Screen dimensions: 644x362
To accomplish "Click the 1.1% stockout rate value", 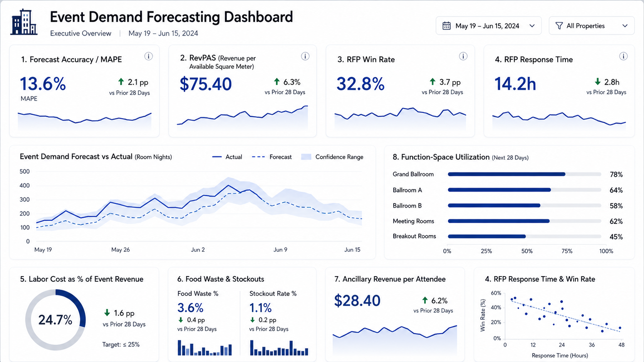I will click(260, 308).
